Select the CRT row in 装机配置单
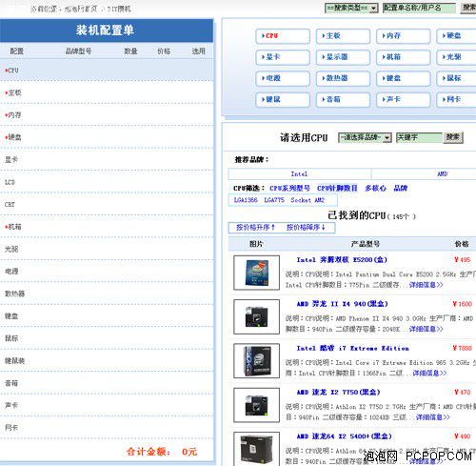This screenshot has width=476, height=466. [x=107, y=204]
